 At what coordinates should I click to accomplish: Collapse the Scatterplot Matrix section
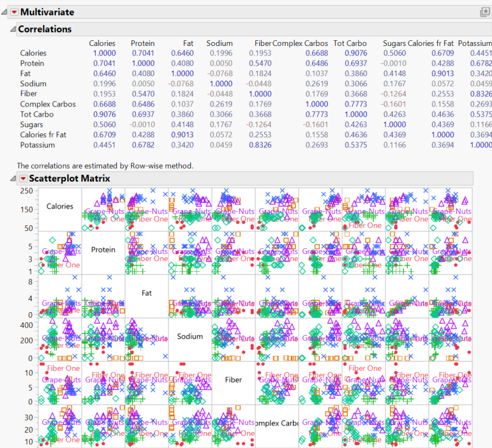[12, 179]
